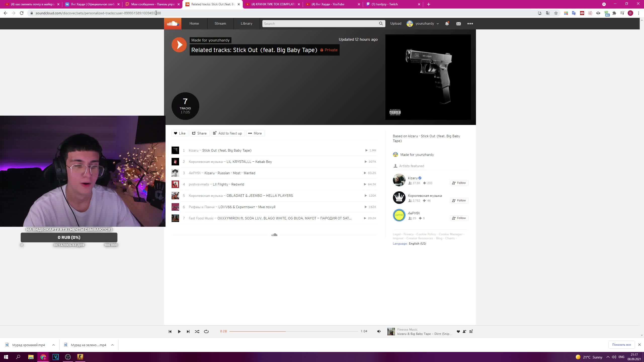Click the address bar URL

pyautogui.click(x=98, y=13)
